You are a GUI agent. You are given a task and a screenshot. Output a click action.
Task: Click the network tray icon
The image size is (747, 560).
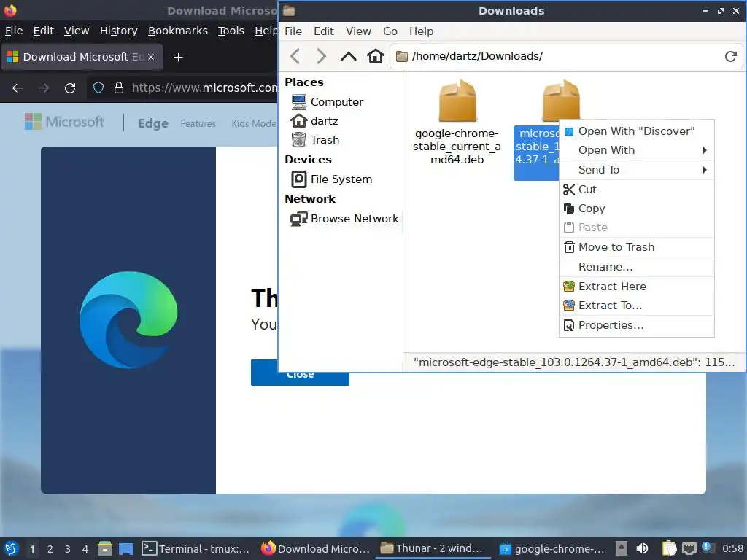coord(689,548)
